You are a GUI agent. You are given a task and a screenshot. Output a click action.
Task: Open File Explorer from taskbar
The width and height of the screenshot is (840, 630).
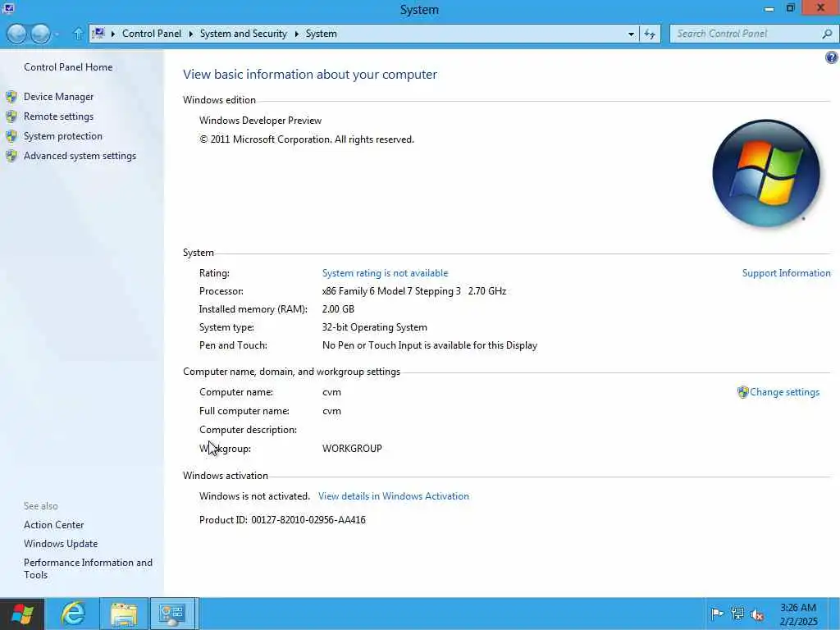pos(124,614)
